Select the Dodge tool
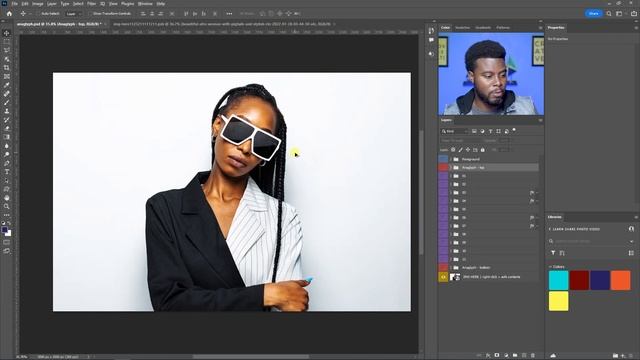 [x=7, y=154]
